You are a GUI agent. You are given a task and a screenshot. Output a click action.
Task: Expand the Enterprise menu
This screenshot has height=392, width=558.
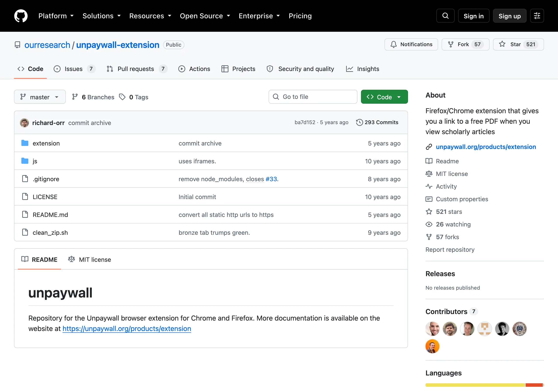259,16
